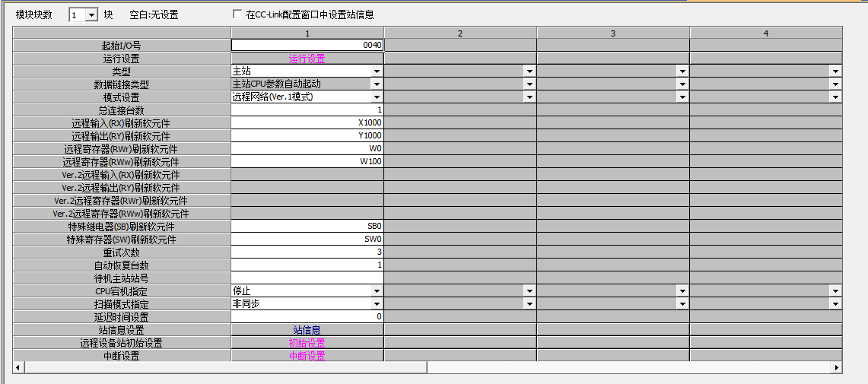Enable setting station info in CC-Link configuration window
The height and width of the screenshot is (384, 868).
pos(238,14)
